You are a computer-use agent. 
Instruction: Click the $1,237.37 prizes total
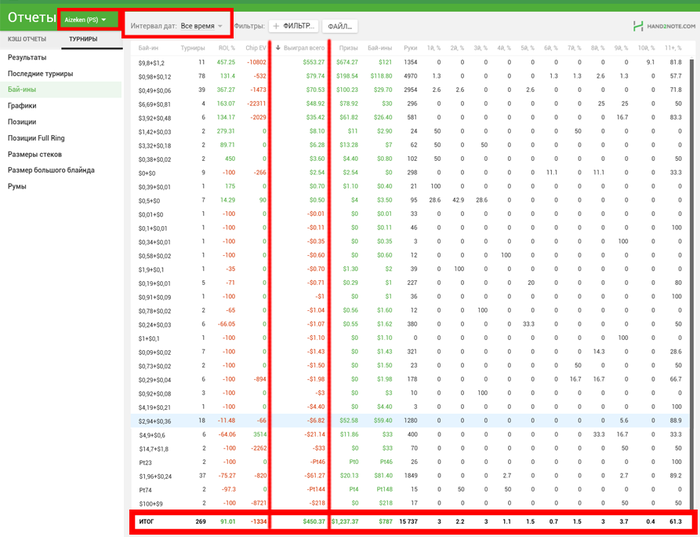pos(345,521)
